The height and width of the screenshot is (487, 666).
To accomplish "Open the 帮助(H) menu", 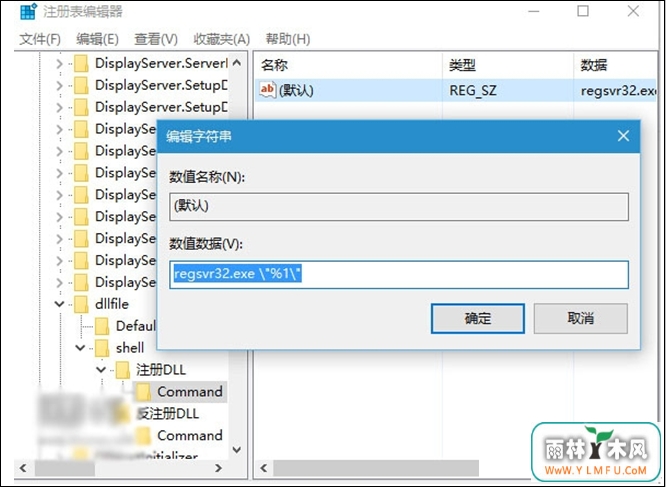I will (288, 39).
